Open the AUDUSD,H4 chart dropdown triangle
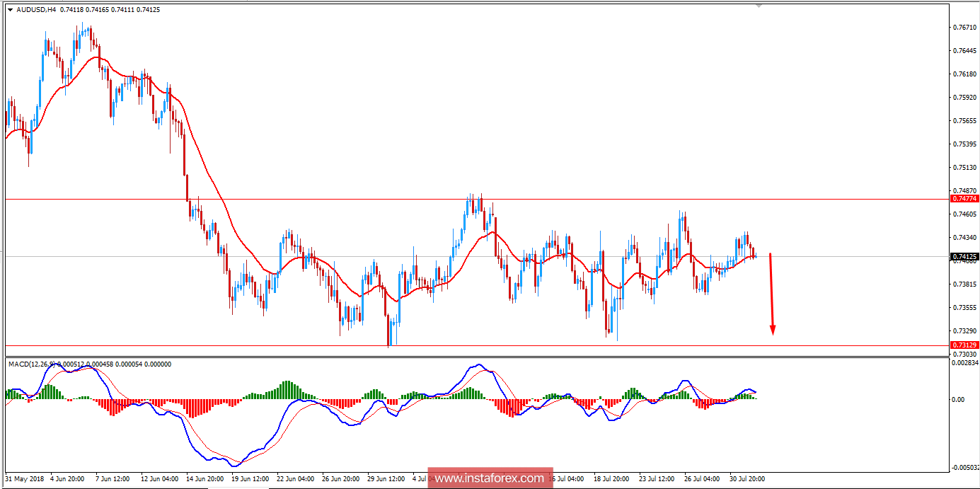 [9, 10]
